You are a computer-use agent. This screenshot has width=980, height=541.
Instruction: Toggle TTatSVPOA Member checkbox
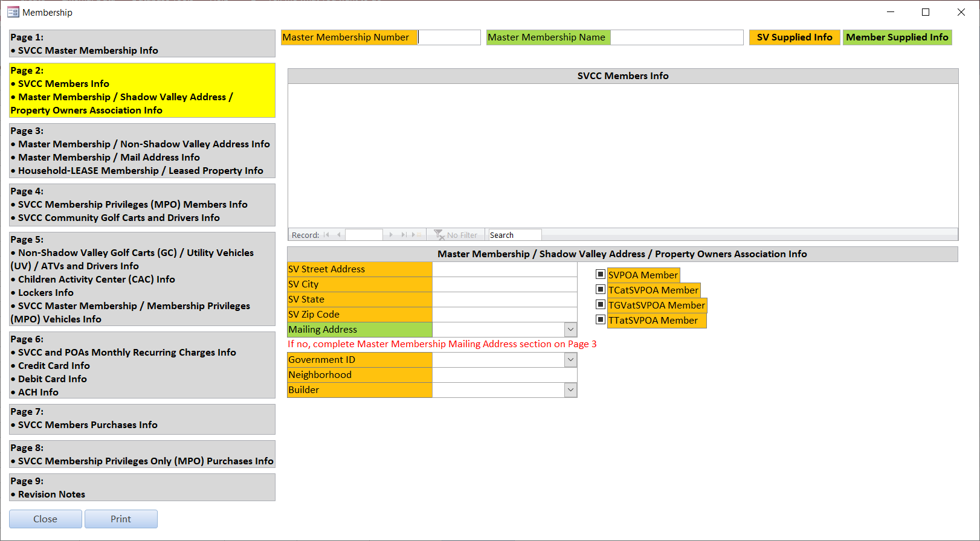(x=601, y=319)
